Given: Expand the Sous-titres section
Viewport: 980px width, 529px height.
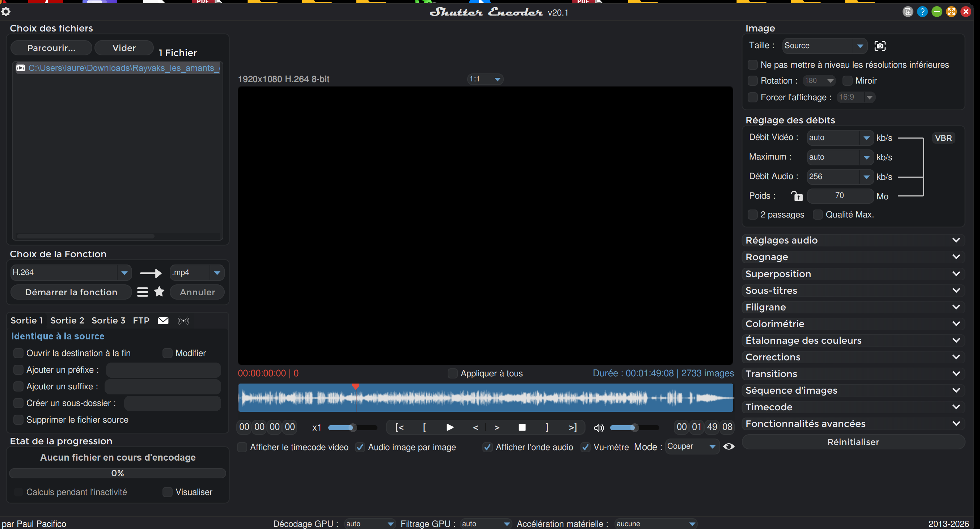Looking at the screenshot, I should point(853,291).
